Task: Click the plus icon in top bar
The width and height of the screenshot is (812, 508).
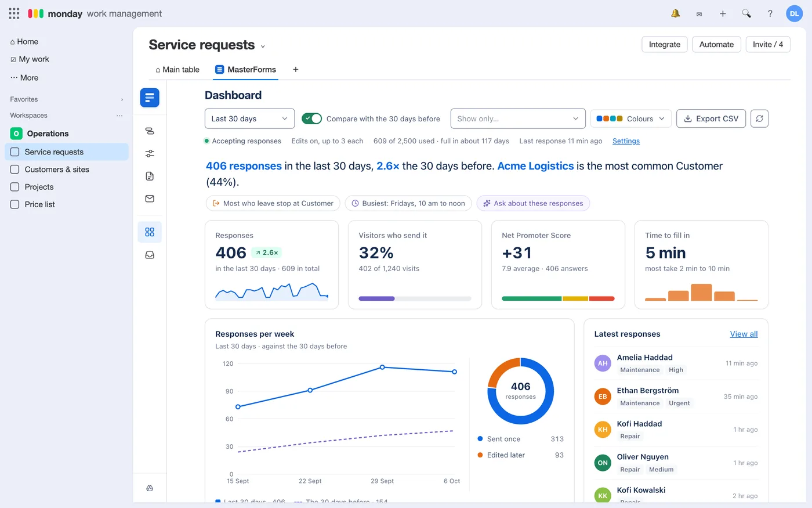Action: [723, 13]
